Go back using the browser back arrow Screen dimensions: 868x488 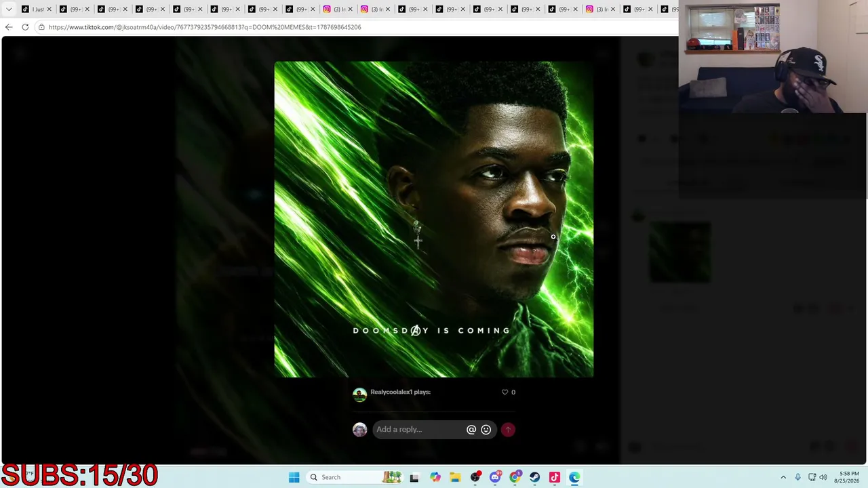pyautogui.click(x=8, y=27)
